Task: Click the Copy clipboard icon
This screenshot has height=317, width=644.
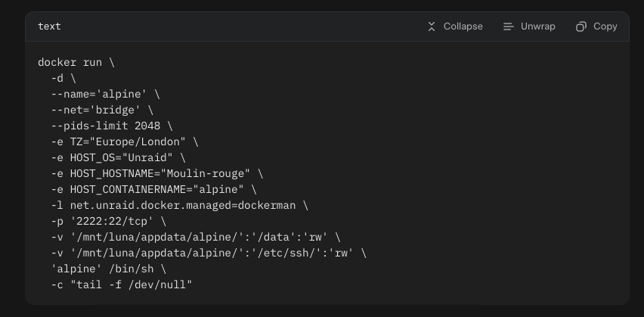Action: click(581, 26)
